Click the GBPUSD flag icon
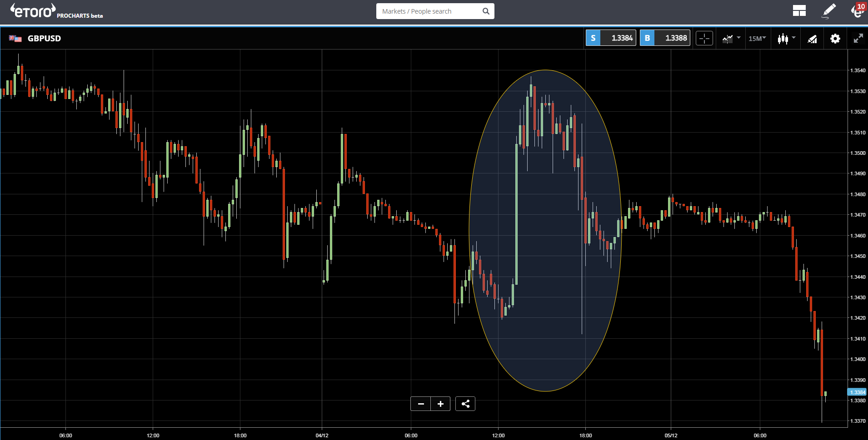Image resolution: width=868 pixels, height=440 pixels. [x=15, y=39]
